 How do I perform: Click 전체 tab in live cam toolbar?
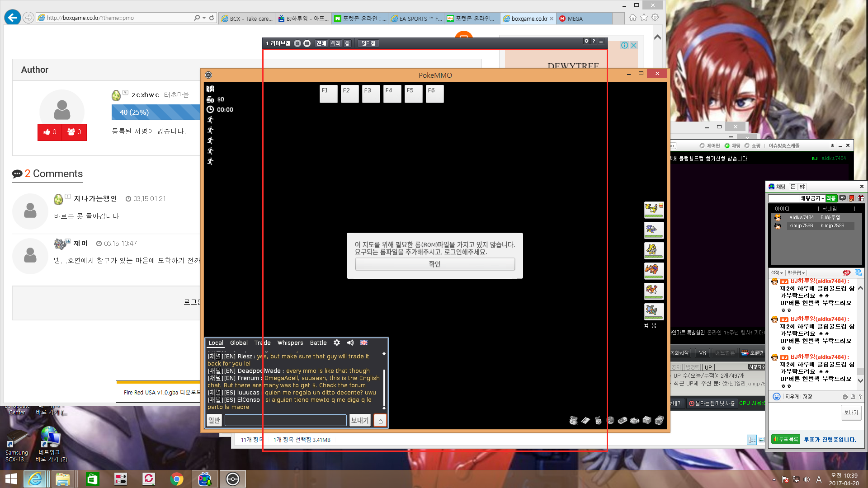click(x=321, y=43)
